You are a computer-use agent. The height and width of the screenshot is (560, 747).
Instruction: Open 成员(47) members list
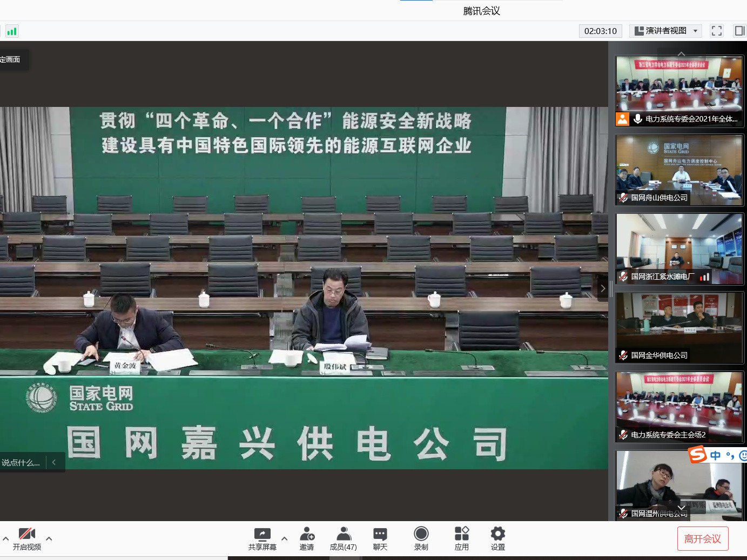(x=344, y=539)
